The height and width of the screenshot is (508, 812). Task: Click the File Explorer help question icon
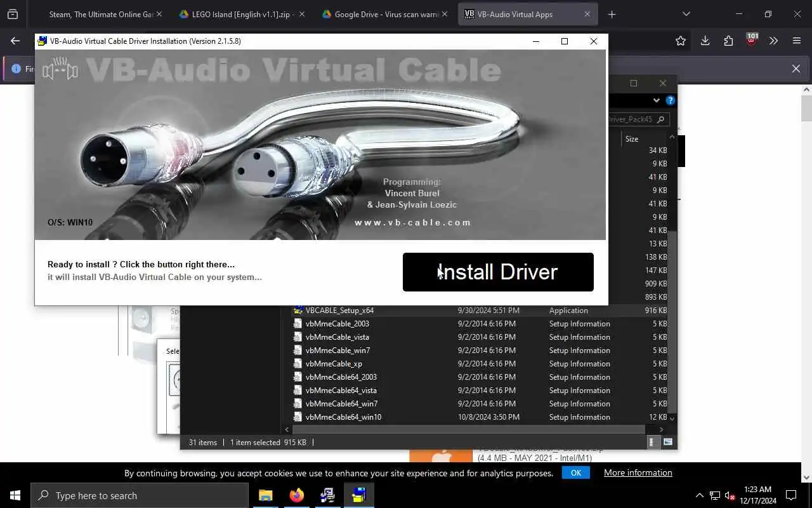pos(670,100)
